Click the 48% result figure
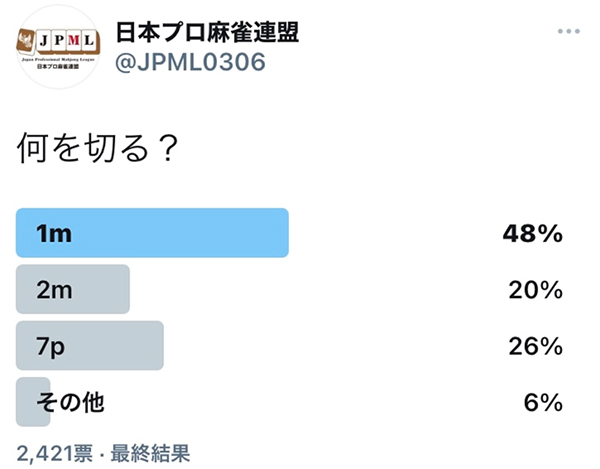Viewport: 600px width, 469px height. point(533,233)
